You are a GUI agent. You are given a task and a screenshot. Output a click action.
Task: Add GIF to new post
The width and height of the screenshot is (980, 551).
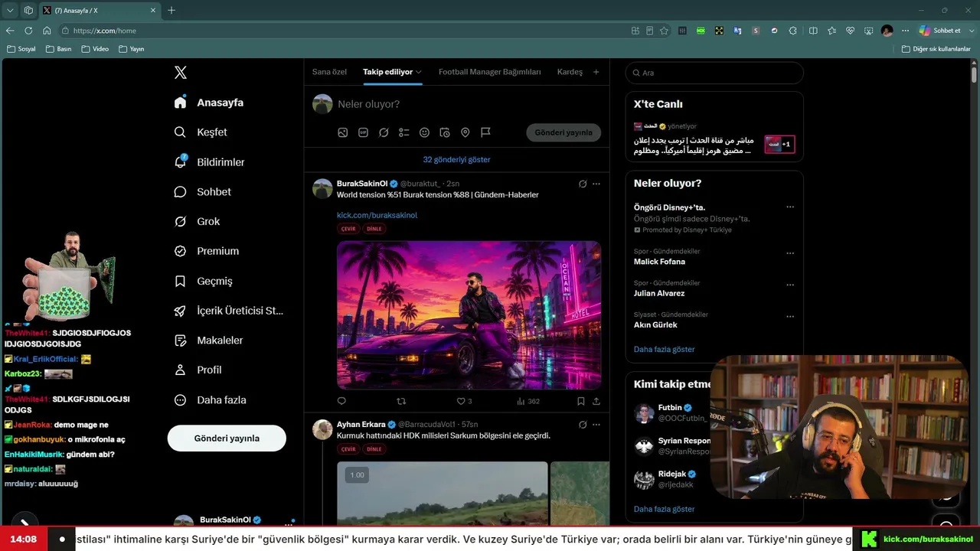[363, 132]
